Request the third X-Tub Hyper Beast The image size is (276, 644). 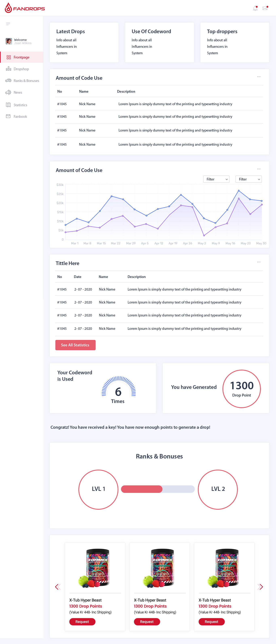tap(212, 622)
